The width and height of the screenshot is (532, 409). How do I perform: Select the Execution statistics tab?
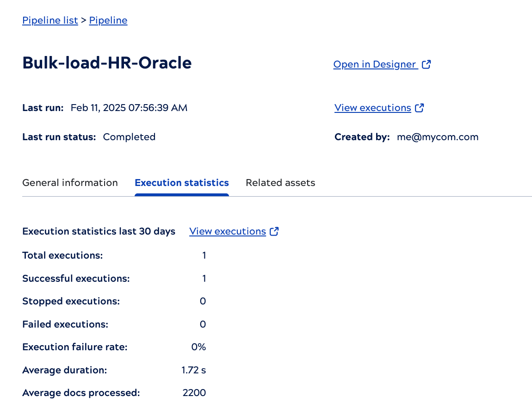tap(181, 182)
